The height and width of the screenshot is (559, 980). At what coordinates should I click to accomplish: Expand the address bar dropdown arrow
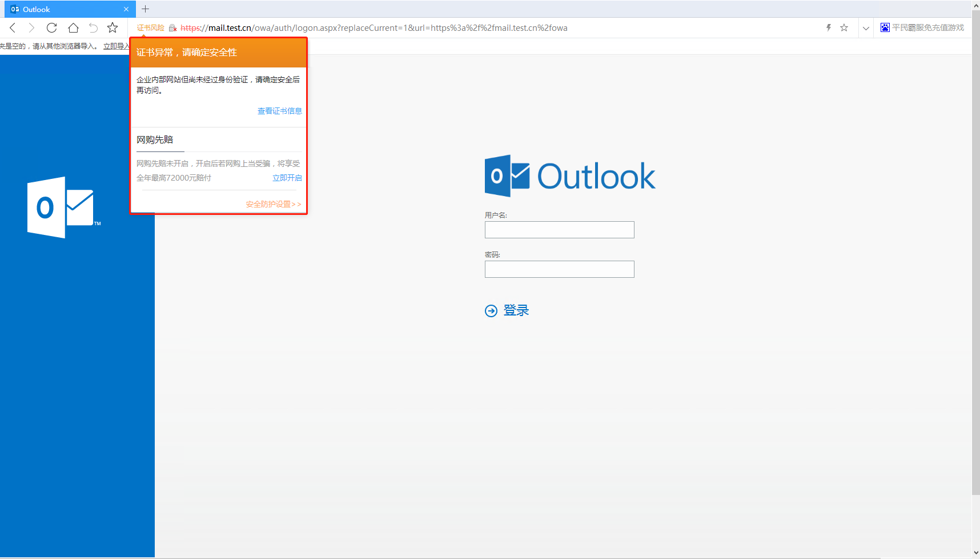[x=866, y=28]
